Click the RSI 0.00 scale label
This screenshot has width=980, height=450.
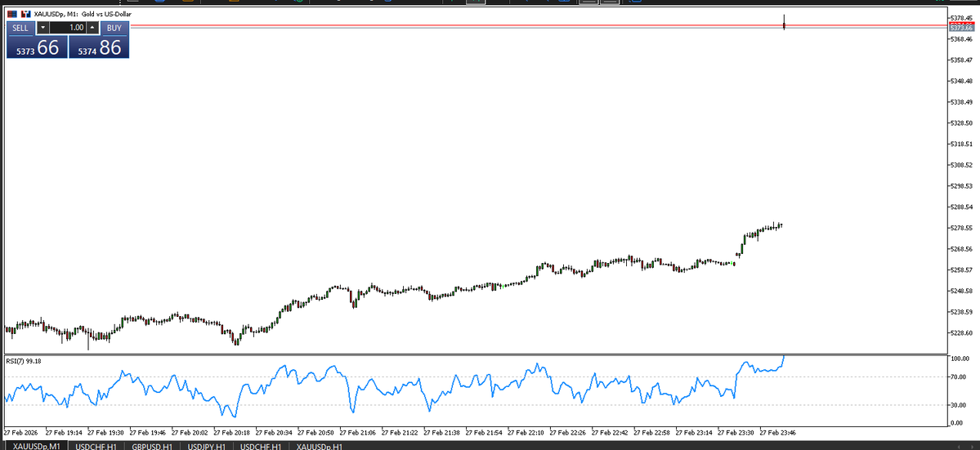(958, 423)
